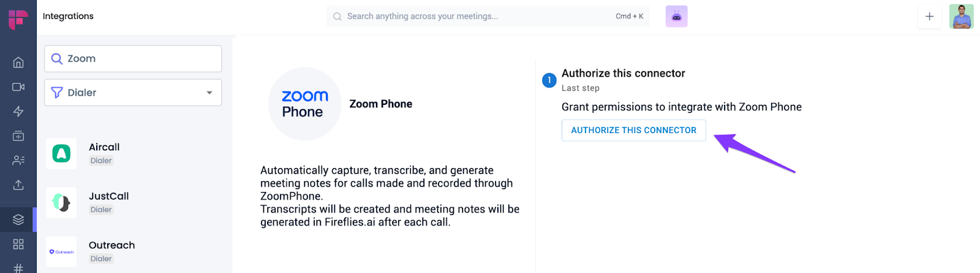
Task: Click the global meetings search bar
Action: point(478,17)
